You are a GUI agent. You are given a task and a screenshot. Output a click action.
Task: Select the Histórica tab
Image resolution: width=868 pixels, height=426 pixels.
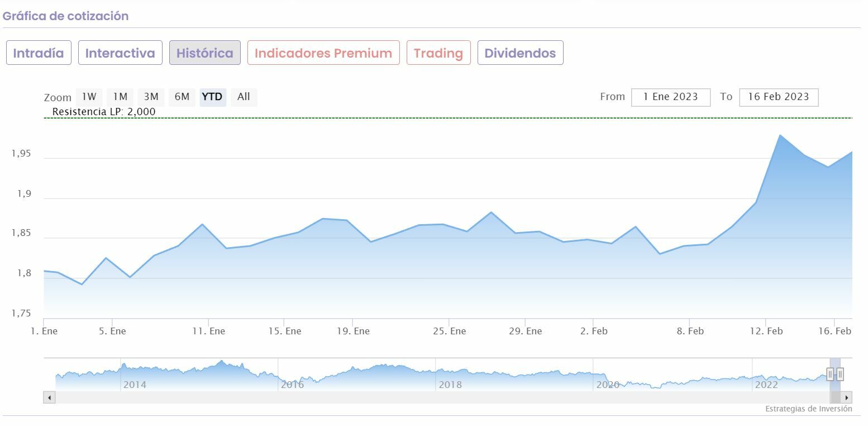pos(205,53)
